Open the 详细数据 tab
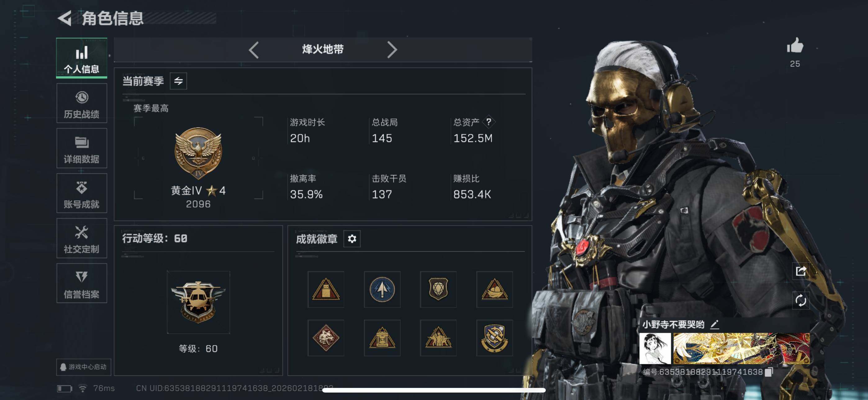 [82, 149]
